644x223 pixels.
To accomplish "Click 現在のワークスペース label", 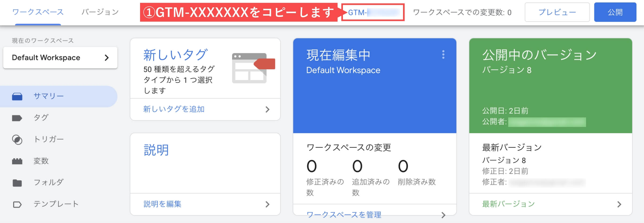I will pyautogui.click(x=43, y=41).
